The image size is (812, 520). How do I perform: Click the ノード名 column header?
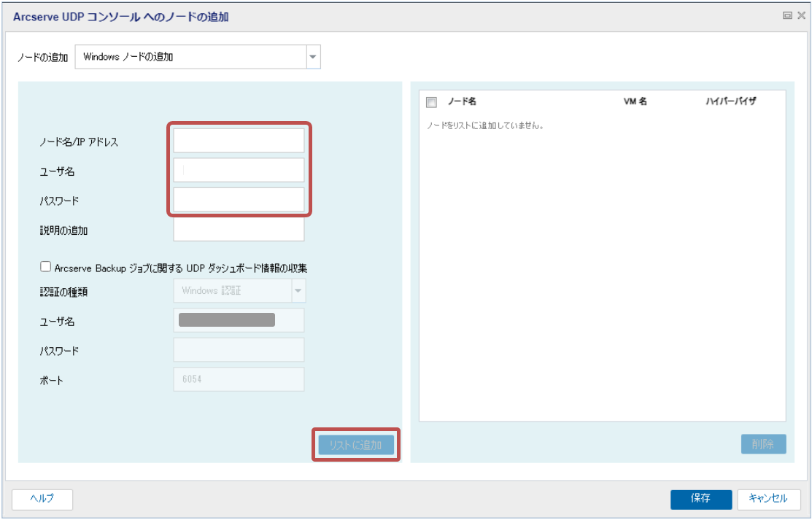tap(462, 101)
